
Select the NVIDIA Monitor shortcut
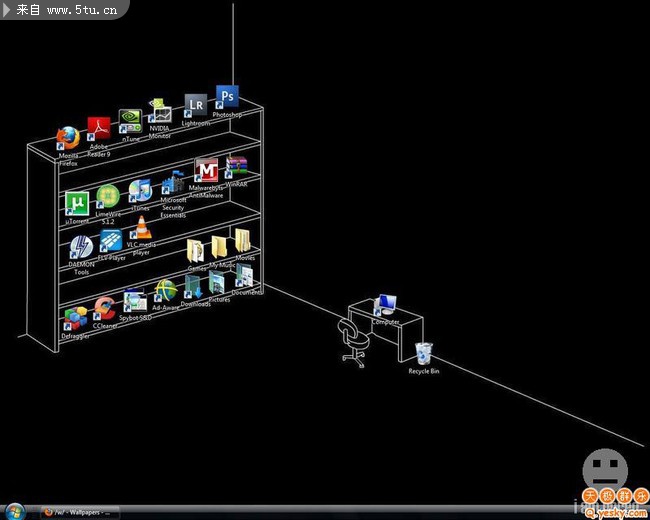click(159, 111)
